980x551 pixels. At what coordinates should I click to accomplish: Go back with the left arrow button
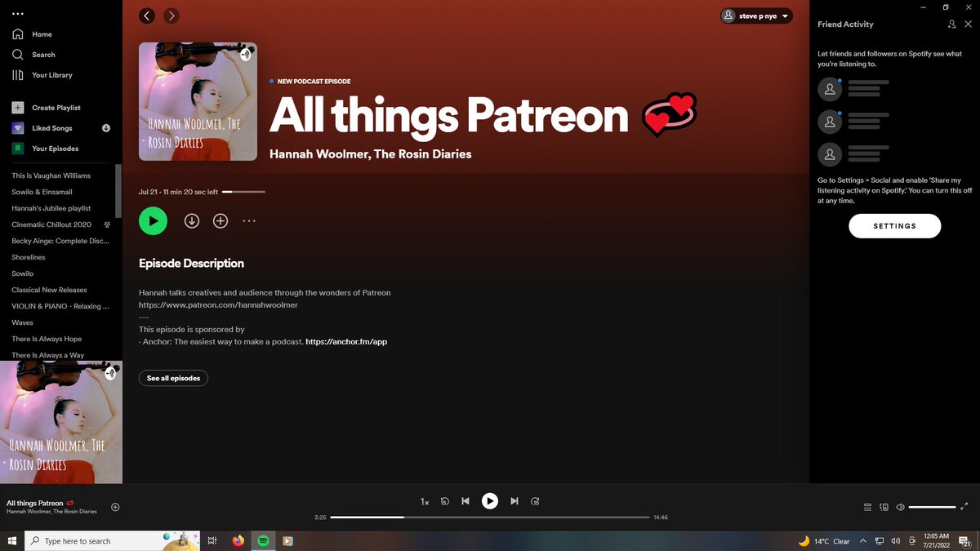[x=147, y=16]
